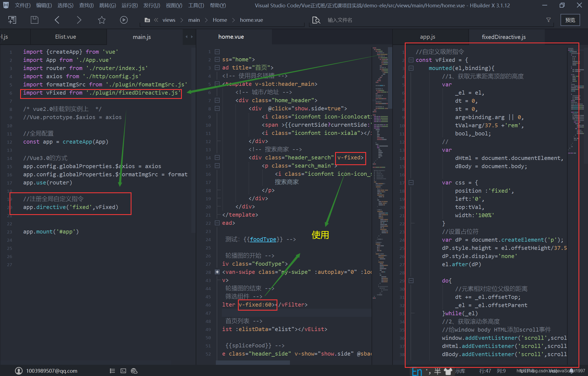Viewport: 588px width, 376px height.
Task: Click the file search magnifier icon
Action: [x=316, y=20]
